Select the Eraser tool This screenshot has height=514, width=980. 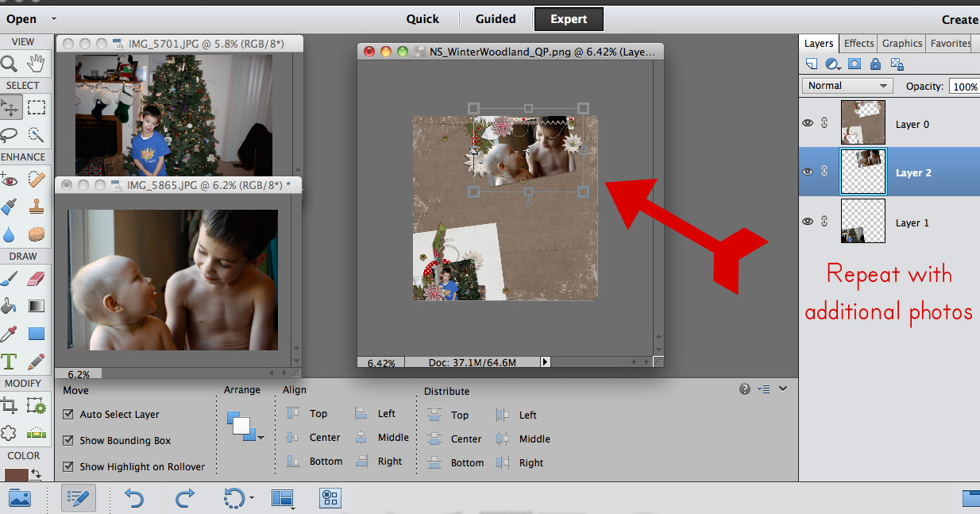pyautogui.click(x=36, y=278)
